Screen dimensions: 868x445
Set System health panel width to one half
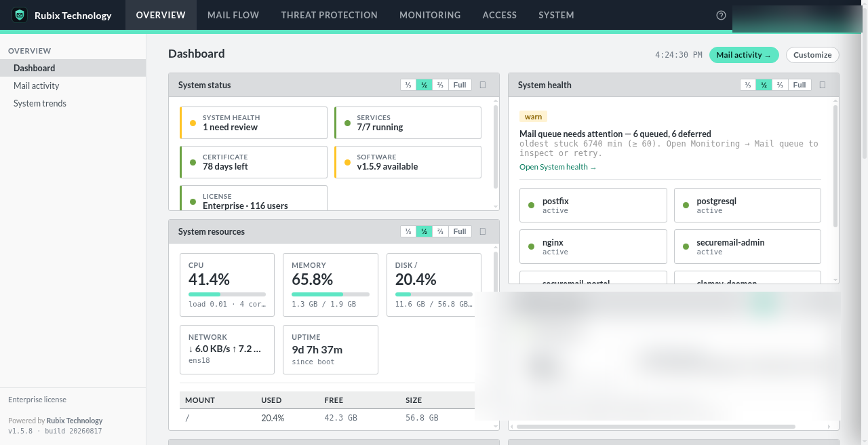[x=764, y=85]
